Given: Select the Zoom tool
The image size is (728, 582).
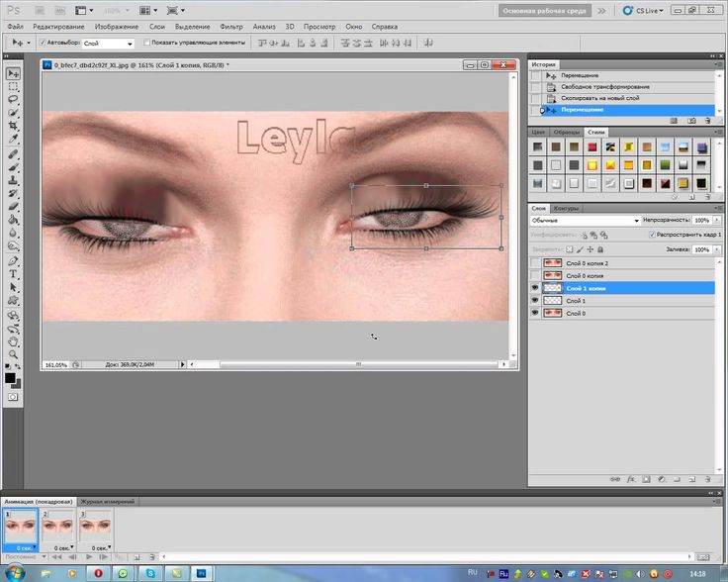Looking at the screenshot, I should pos(13,355).
